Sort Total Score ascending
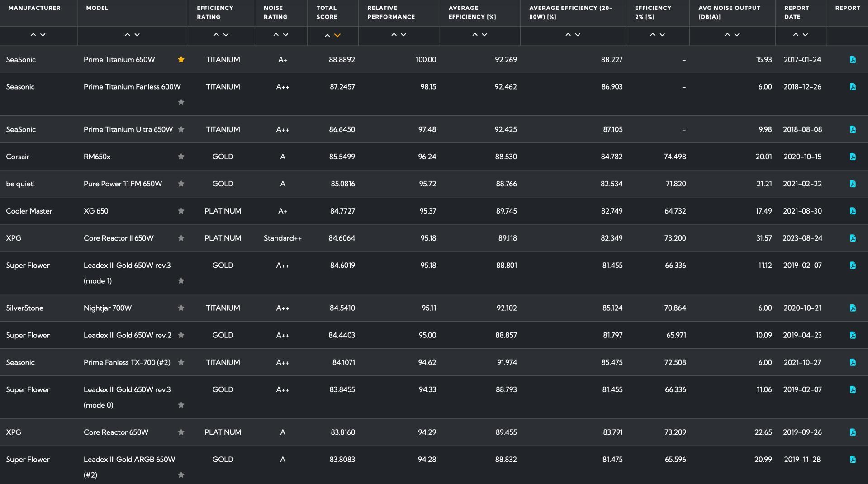The image size is (868, 484). tap(327, 35)
